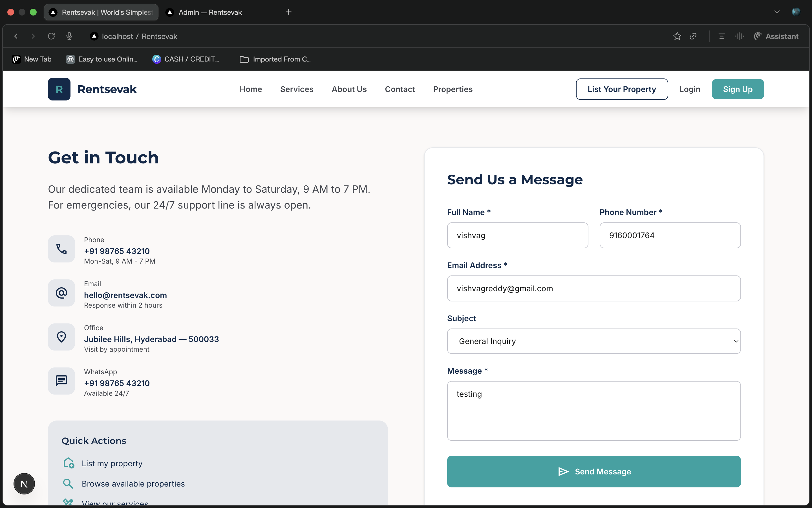
Task: Expand the Subject dropdown showing General Inquiry
Action: click(594, 341)
